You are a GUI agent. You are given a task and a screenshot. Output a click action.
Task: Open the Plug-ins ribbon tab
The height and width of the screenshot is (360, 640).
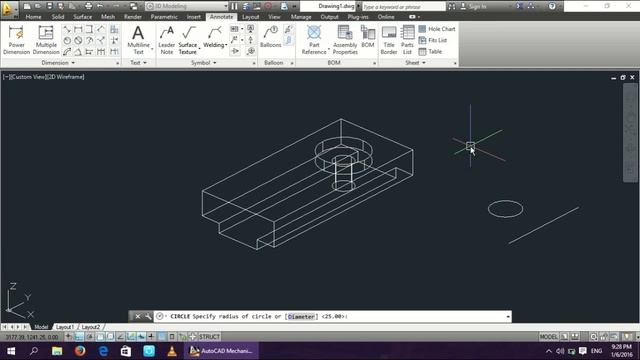coord(358,17)
